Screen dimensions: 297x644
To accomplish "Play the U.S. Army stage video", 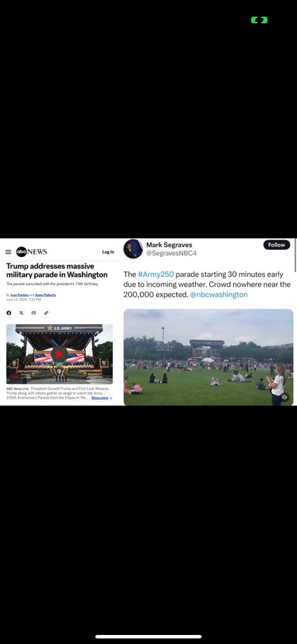I will pos(59,354).
